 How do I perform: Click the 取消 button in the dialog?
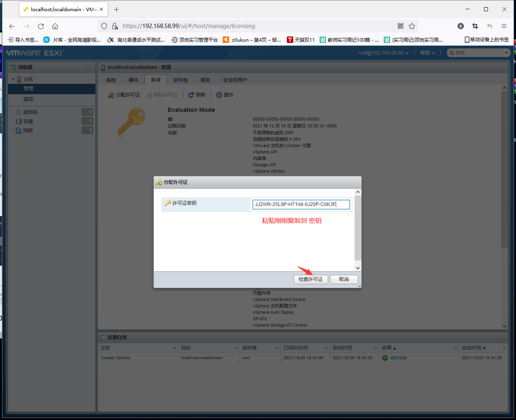tap(344, 279)
